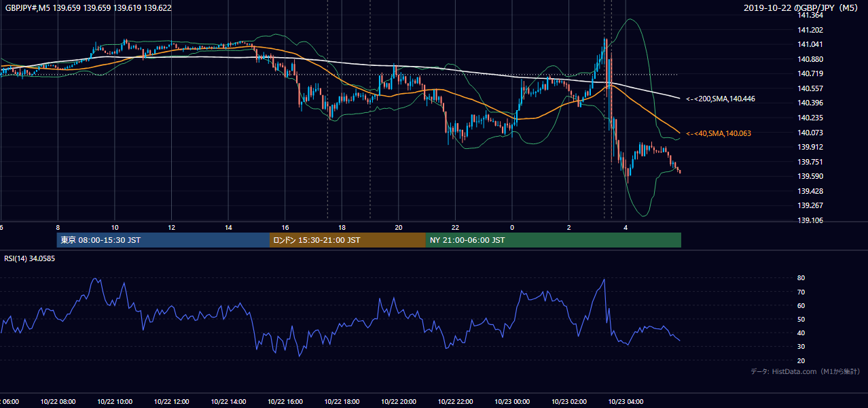Image resolution: width=868 pixels, height=408 pixels.
Task: Click the 140.719 price axis label
Action: pyautogui.click(x=810, y=73)
